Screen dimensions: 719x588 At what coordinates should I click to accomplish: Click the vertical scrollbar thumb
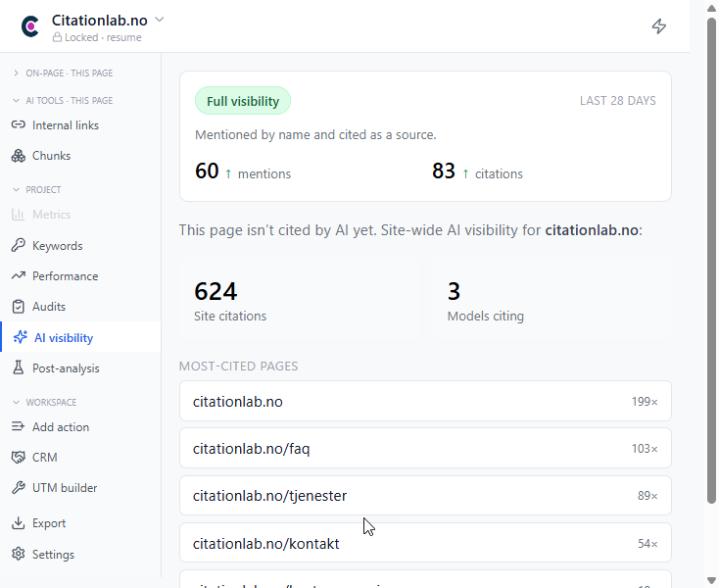click(x=711, y=262)
